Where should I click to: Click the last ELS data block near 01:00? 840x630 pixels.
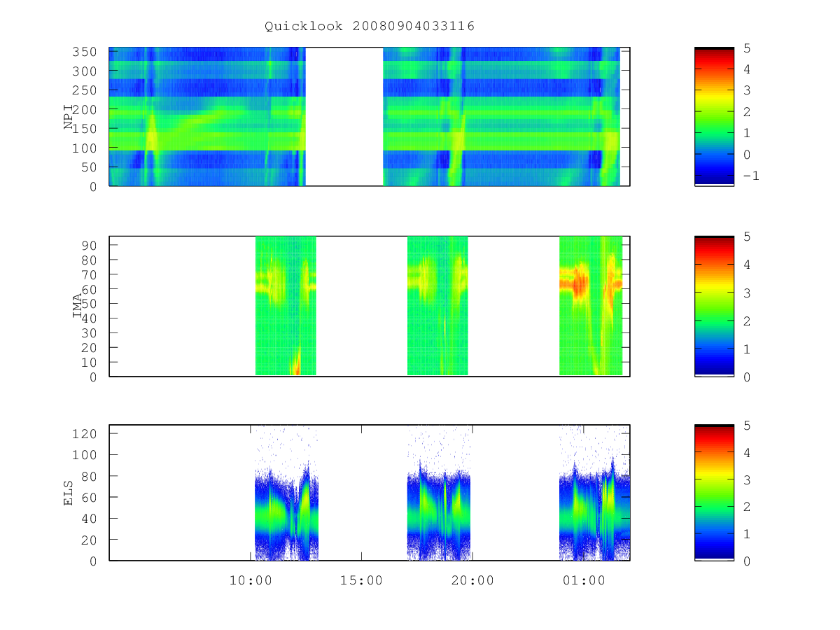(x=594, y=493)
